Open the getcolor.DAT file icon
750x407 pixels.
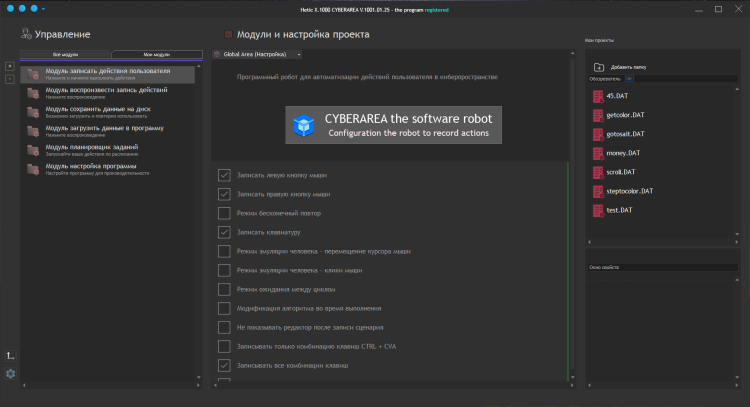[598, 116]
